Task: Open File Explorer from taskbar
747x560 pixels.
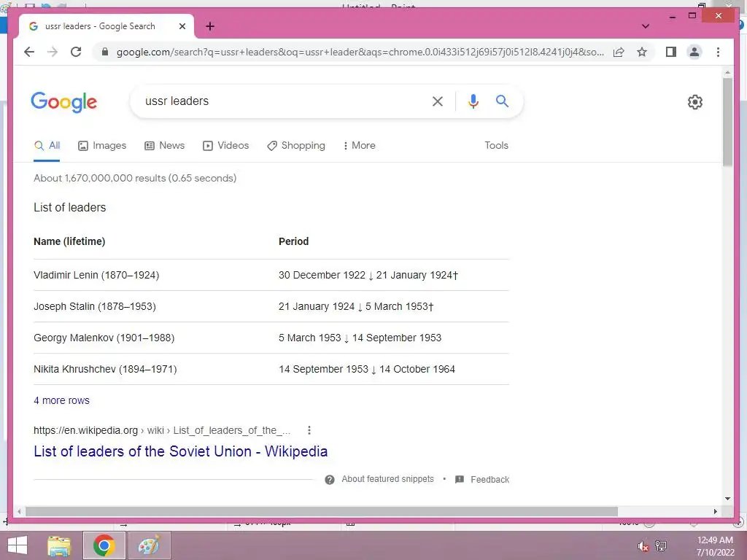Action: (x=59, y=545)
